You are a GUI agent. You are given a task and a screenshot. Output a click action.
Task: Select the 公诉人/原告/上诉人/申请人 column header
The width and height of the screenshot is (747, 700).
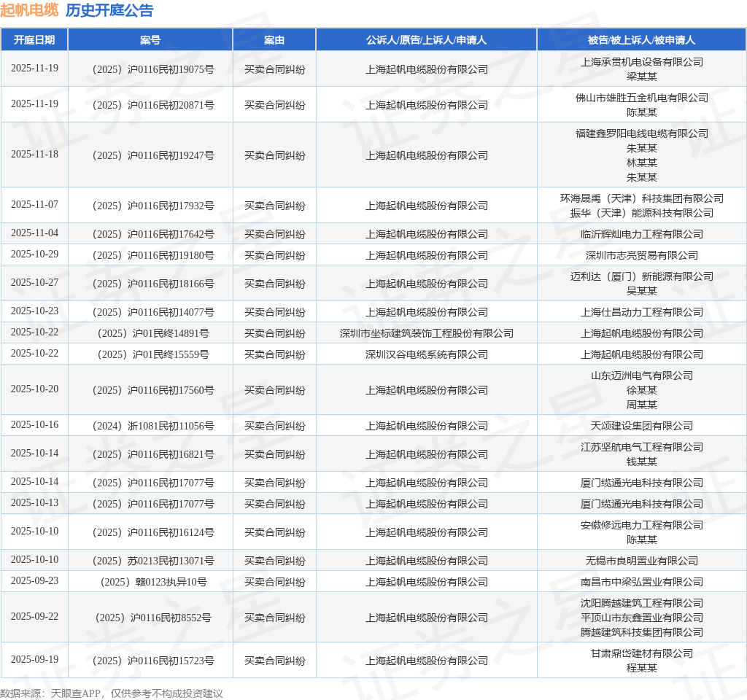coord(426,40)
